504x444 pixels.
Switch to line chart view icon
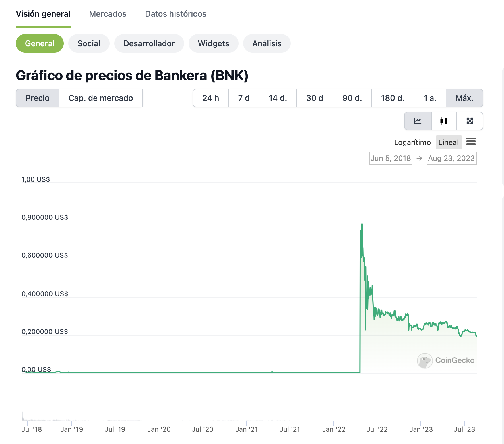tap(418, 121)
